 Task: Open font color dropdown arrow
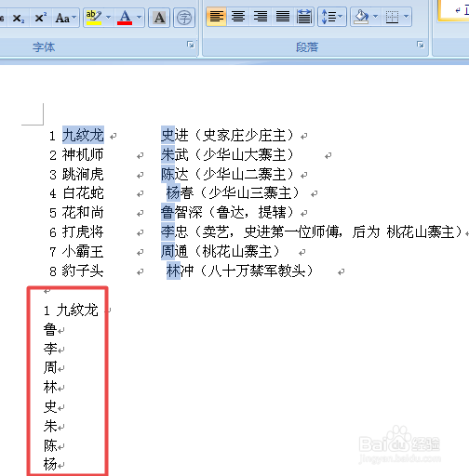coord(140,17)
